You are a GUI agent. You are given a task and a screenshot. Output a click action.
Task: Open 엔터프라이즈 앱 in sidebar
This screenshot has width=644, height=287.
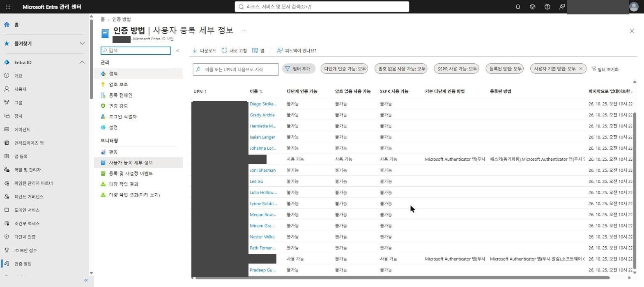(29, 143)
